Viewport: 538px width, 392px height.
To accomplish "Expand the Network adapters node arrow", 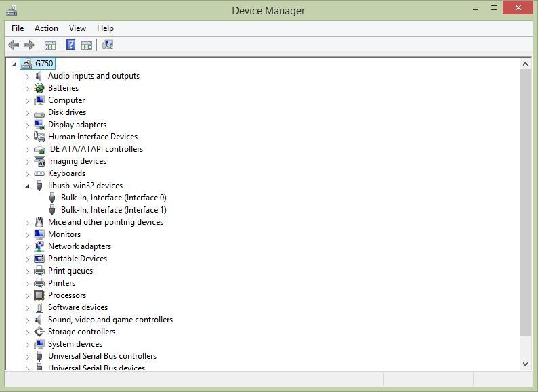I will pyautogui.click(x=27, y=247).
